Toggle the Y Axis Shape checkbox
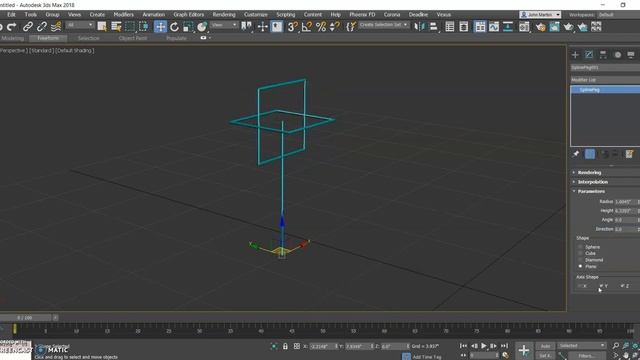This screenshot has width=640, height=360. coord(601,286)
